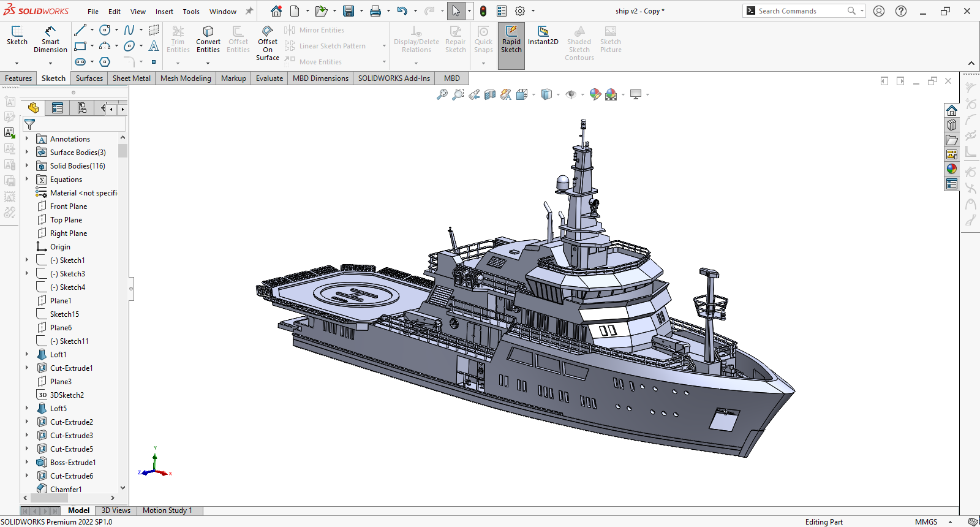Open the Tools menu

point(191,12)
